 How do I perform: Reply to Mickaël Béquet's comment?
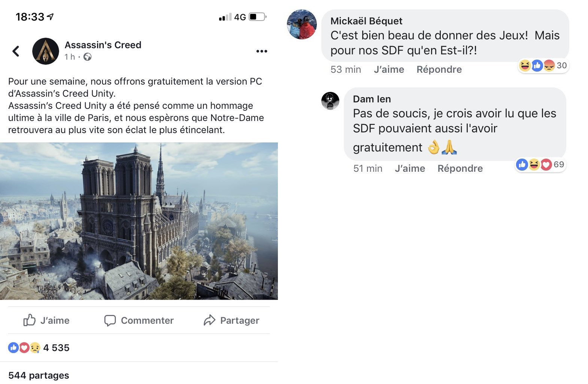pyautogui.click(x=439, y=69)
